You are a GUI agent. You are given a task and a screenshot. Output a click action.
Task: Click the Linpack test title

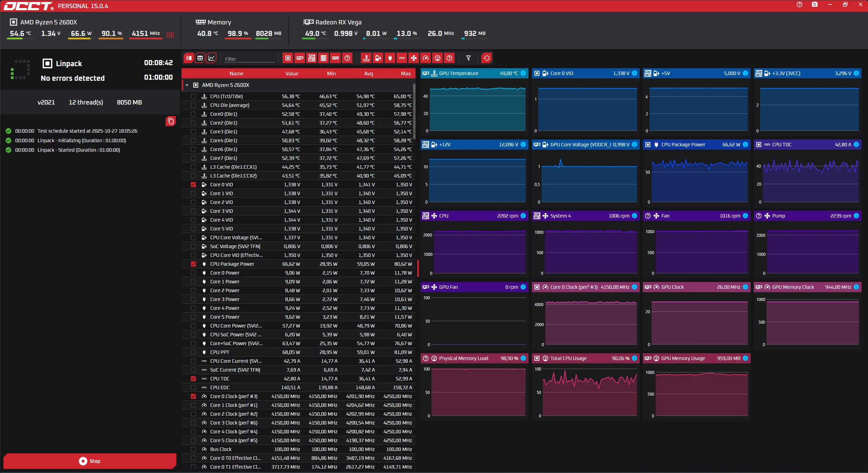[69, 64]
